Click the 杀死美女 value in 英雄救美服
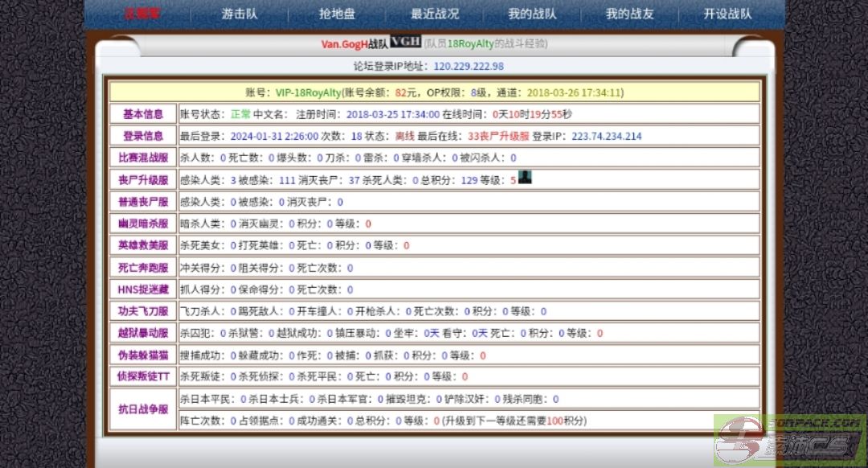The image size is (868, 468). [x=233, y=245]
